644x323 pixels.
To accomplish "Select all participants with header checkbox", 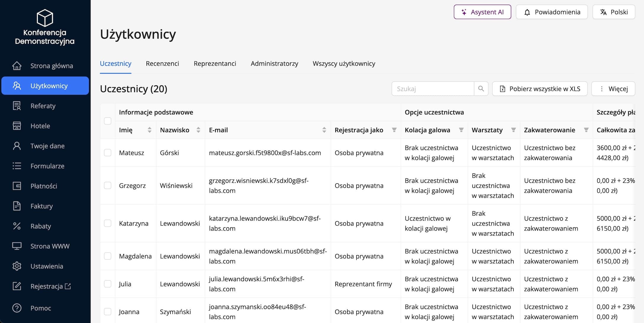I will click(108, 121).
